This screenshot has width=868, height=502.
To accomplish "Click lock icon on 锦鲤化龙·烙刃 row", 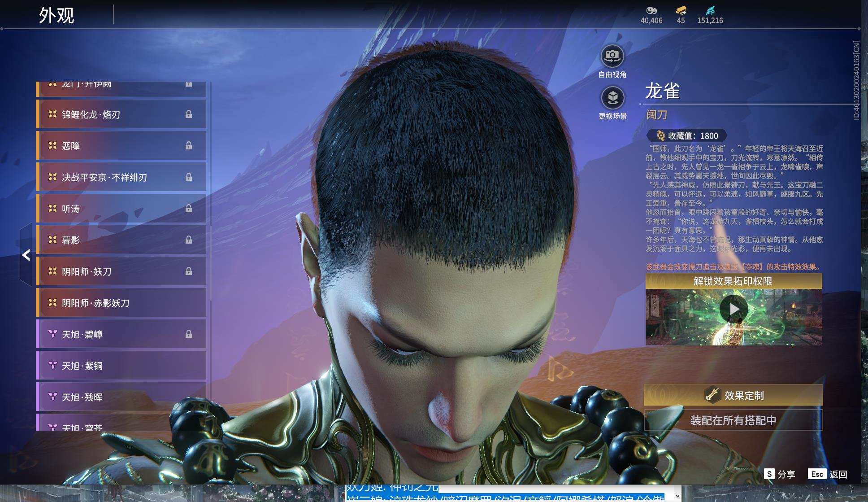I will point(189,114).
